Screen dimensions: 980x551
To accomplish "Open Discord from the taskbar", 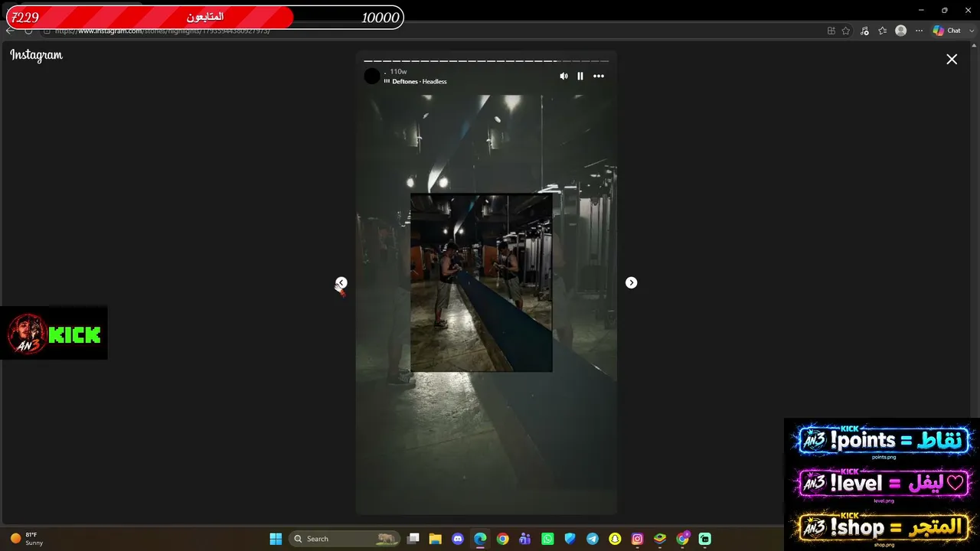I will point(458,539).
